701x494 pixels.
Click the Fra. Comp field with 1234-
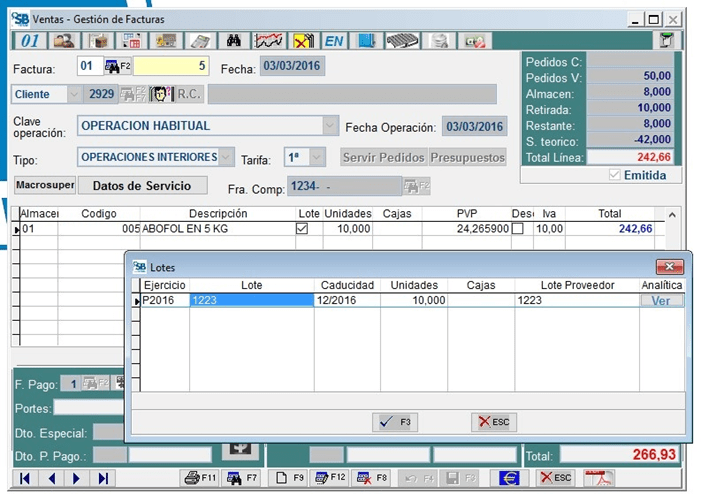pyautogui.click(x=344, y=186)
